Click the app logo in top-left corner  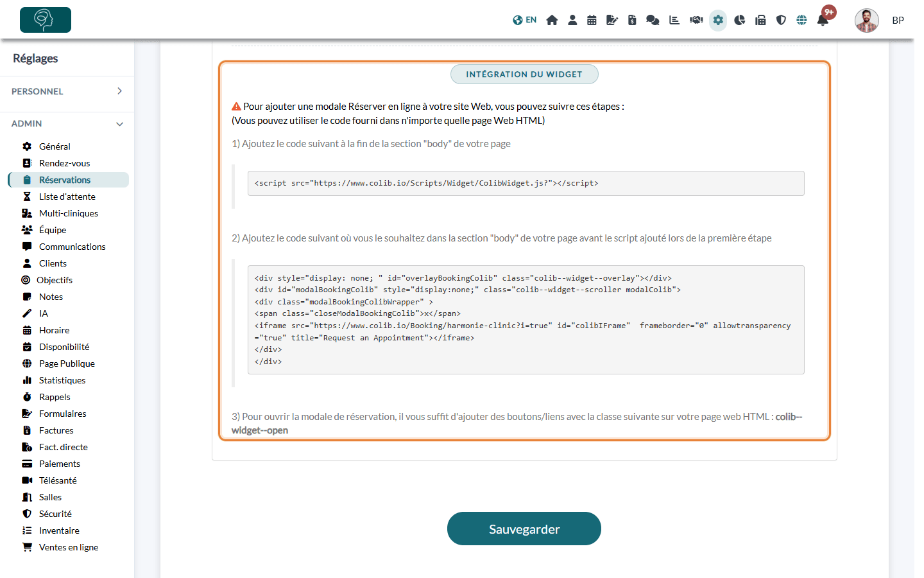(46, 20)
